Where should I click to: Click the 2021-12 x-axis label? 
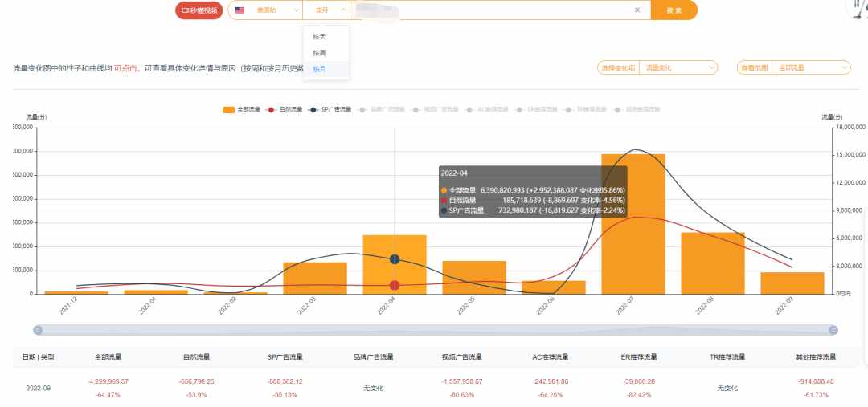(x=67, y=306)
